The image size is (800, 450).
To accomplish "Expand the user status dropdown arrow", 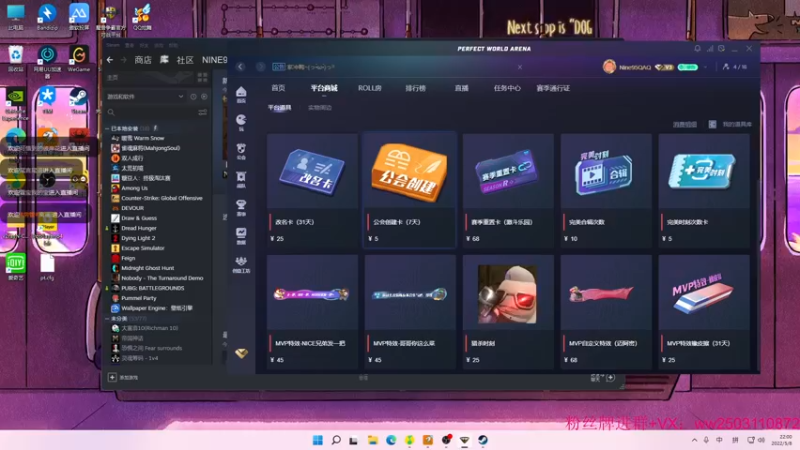I will (705, 67).
